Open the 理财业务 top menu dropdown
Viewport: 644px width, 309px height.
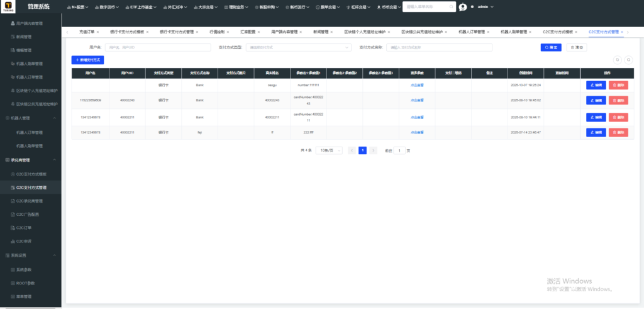(x=236, y=7)
